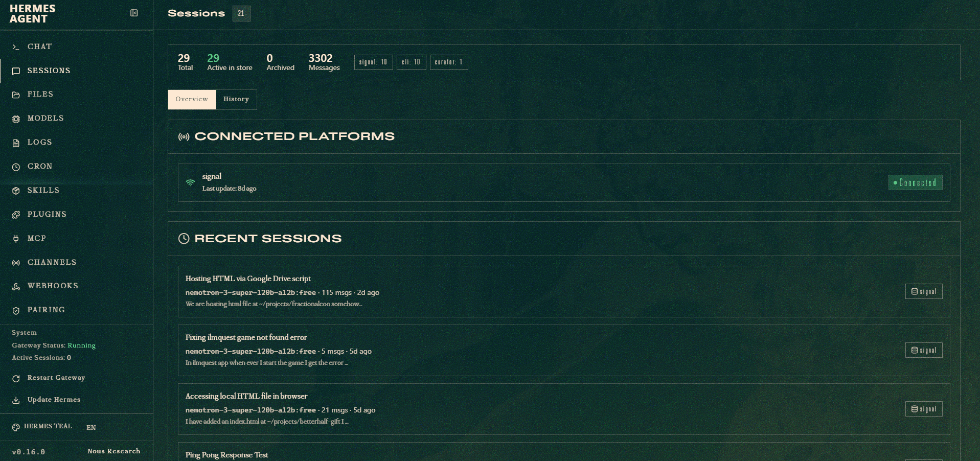Open the Files folder icon
This screenshot has width=980, height=461.
(x=16, y=95)
